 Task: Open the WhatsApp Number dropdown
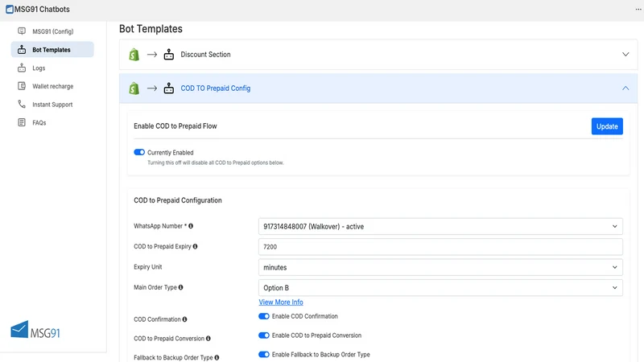pyautogui.click(x=440, y=226)
